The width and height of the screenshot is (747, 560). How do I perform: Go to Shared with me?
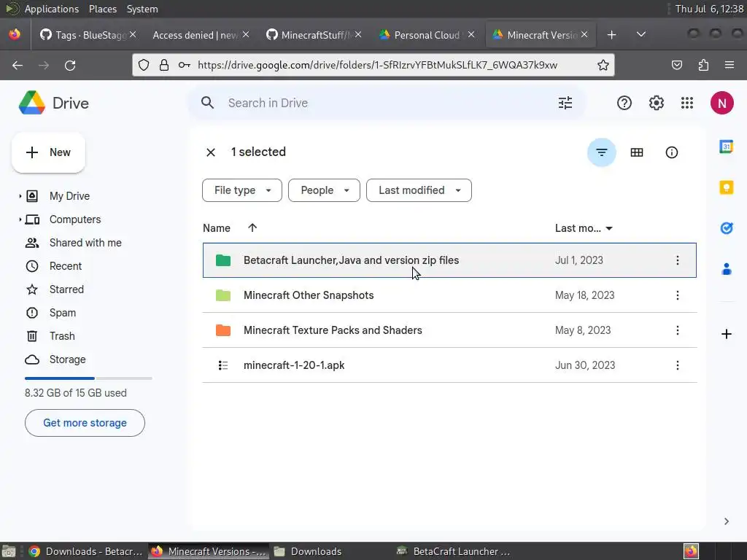pos(85,243)
